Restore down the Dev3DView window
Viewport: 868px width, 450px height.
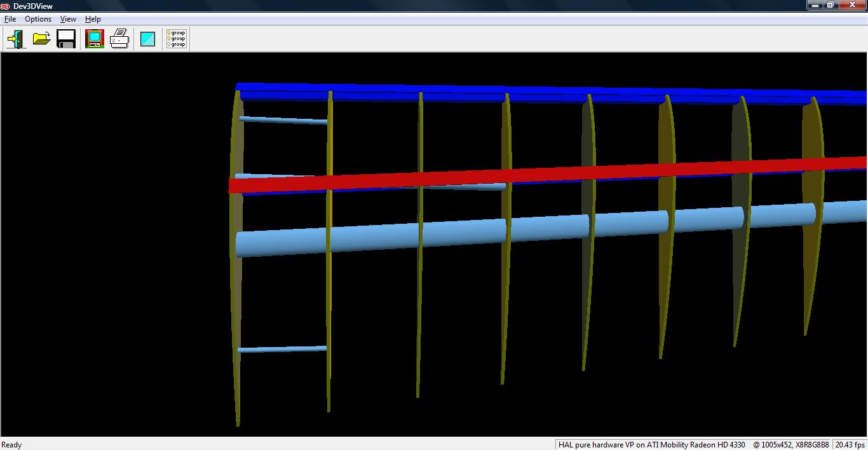[830, 5]
